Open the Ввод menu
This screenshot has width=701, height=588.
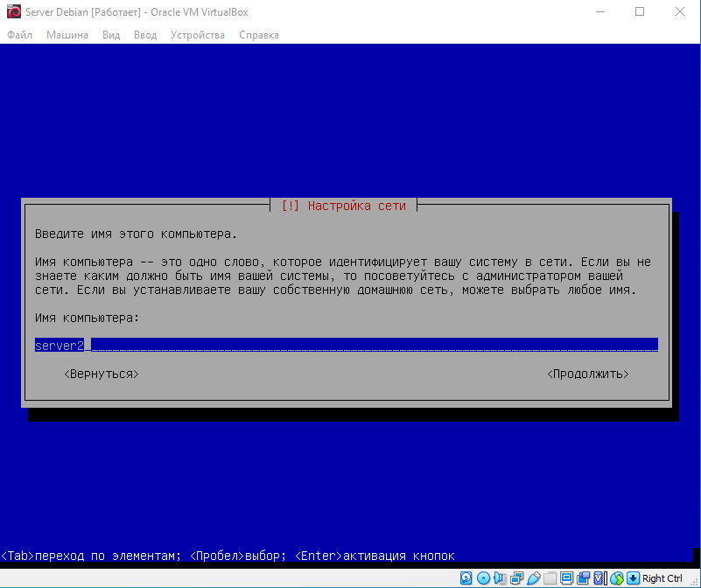[145, 35]
